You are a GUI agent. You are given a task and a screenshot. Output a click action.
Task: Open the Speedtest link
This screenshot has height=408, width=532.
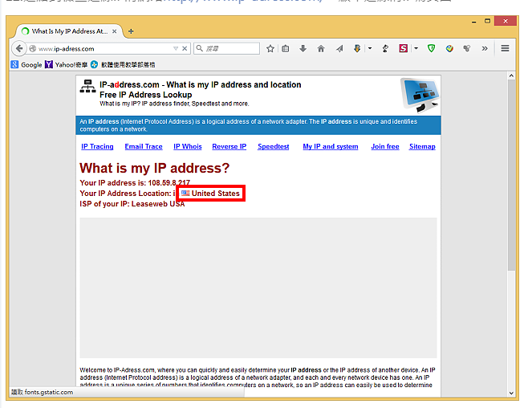[x=274, y=146]
